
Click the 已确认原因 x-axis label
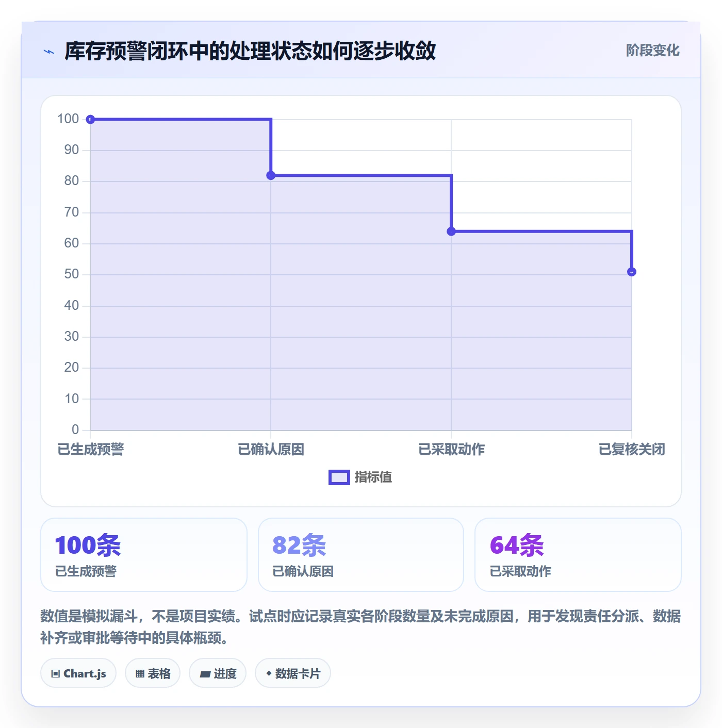(271, 449)
